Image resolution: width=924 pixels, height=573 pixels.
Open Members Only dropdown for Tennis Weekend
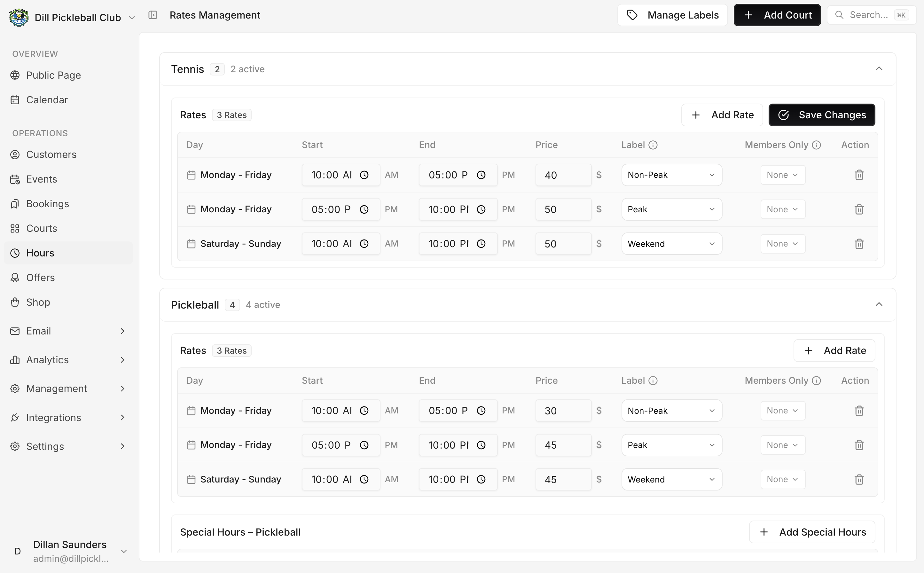(x=783, y=244)
